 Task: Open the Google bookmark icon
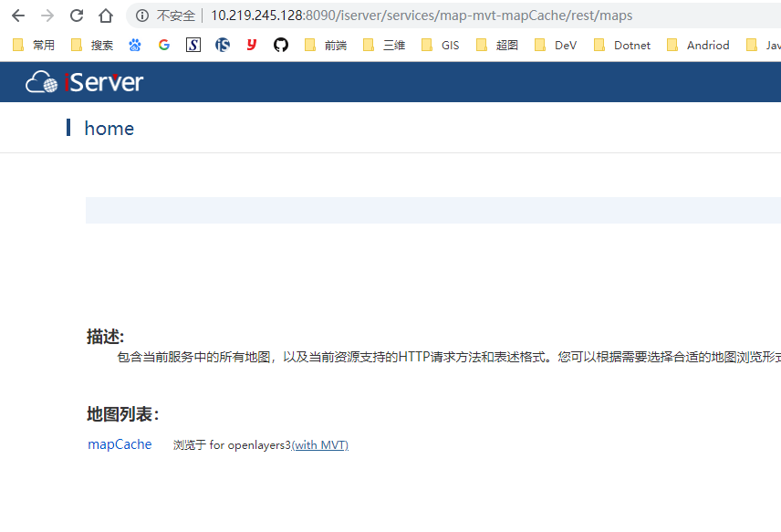pyautogui.click(x=164, y=46)
